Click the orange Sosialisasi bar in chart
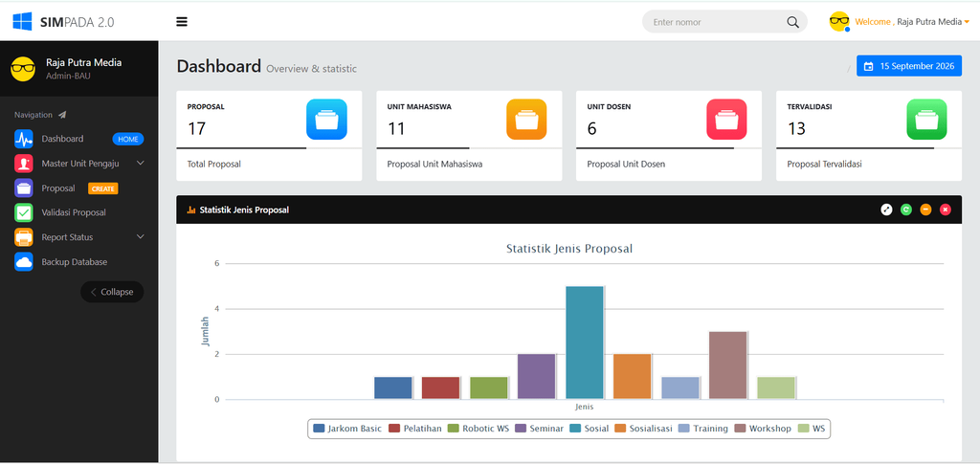Image resolution: width=980 pixels, height=464 pixels. pyautogui.click(x=632, y=376)
